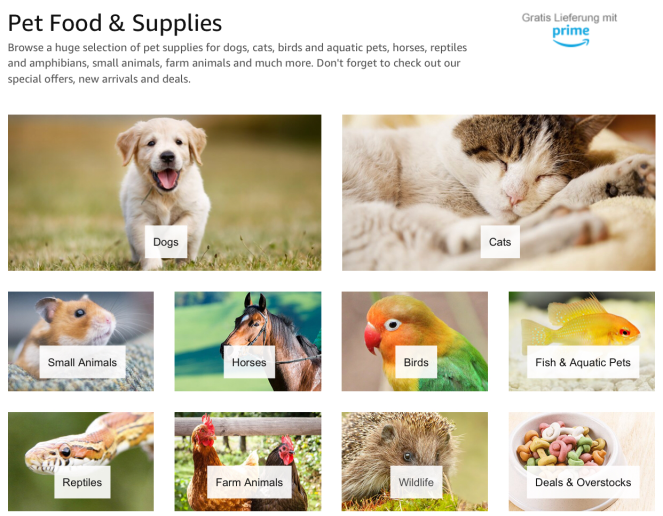Viewport: 663px width, 516px height.
Task: Choose the Birds category label
Action: click(x=416, y=362)
